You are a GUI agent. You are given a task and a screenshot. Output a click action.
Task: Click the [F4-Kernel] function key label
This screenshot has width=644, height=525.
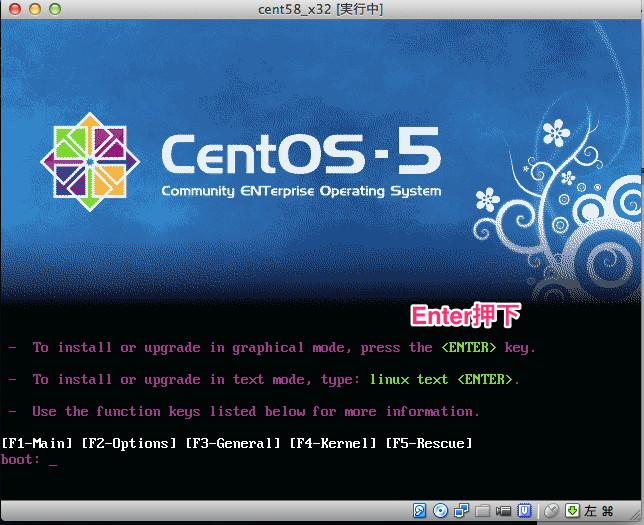tap(333, 443)
